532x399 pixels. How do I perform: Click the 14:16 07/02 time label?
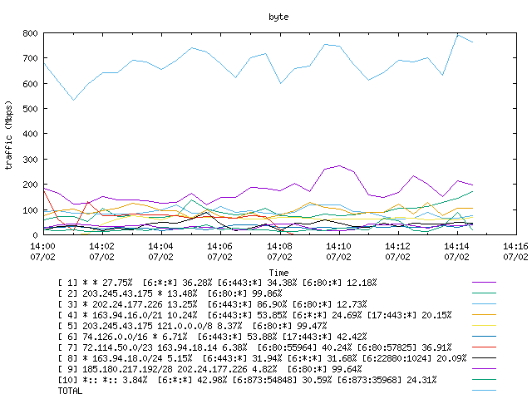click(515, 251)
